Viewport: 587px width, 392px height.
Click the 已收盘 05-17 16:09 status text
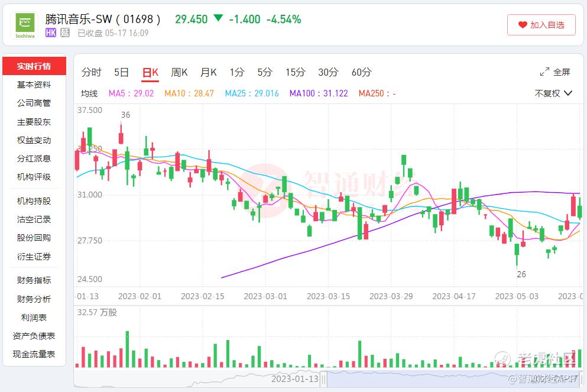[113, 33]
